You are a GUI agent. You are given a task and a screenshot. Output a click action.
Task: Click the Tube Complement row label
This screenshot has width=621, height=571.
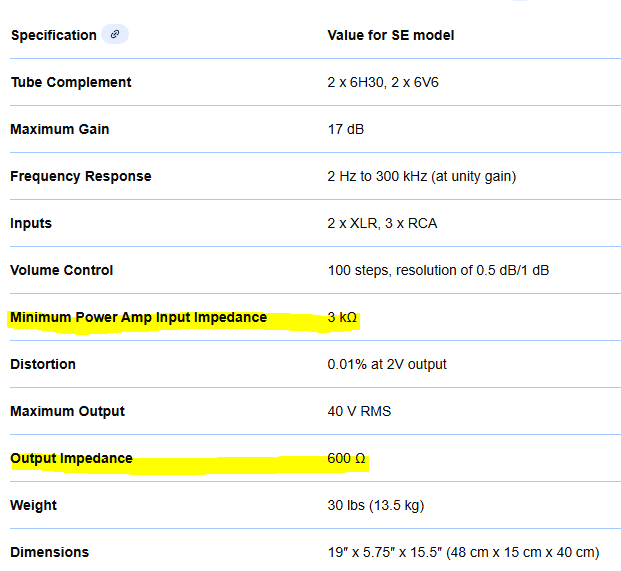tap(70, 82)
